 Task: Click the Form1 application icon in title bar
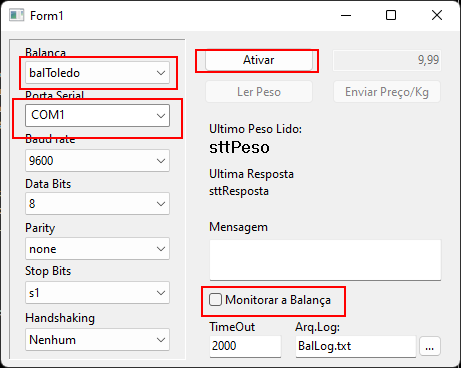point(16,15)
